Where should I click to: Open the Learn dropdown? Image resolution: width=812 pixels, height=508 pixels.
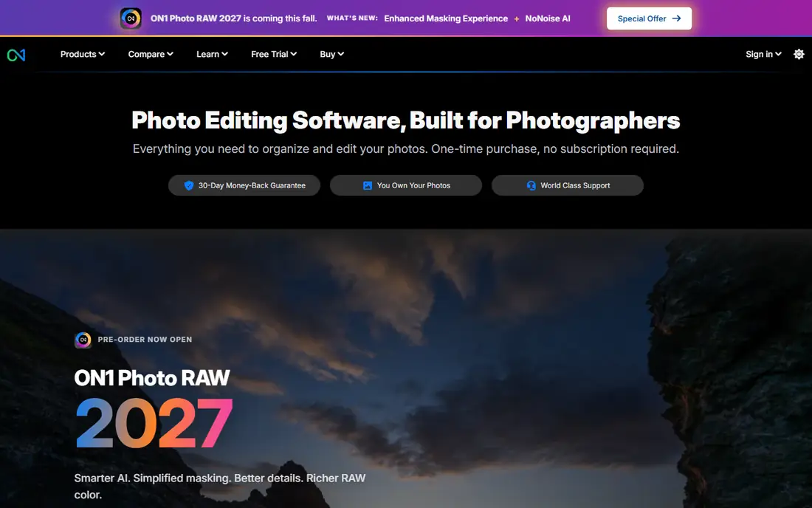pyautogui.click(x=212, y=54)
